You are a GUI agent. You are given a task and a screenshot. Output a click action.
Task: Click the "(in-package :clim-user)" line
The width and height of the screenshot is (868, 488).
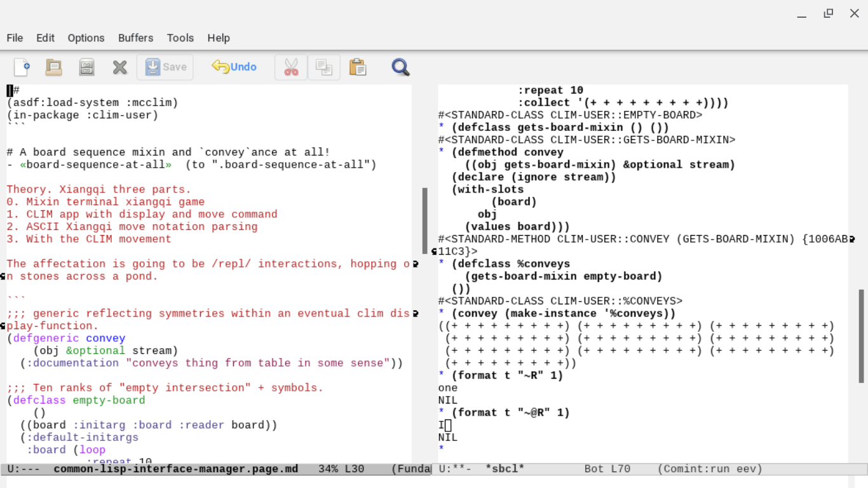[x=83, y=116]
